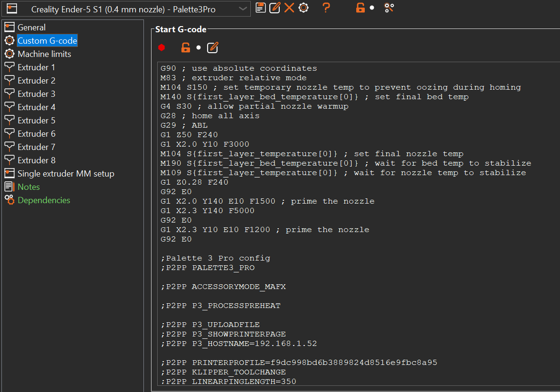
Task: Select the General settings page
Action: coord(31,28)
